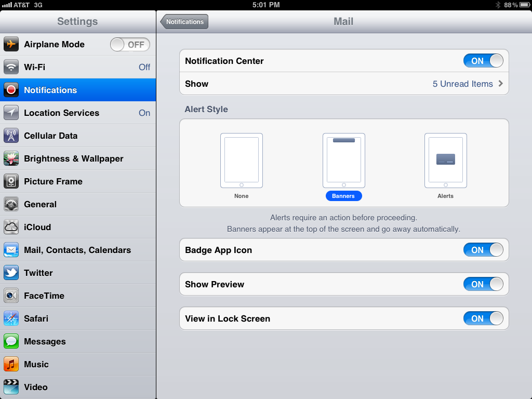Tap the Safari compass icon

tap(11, 318)
